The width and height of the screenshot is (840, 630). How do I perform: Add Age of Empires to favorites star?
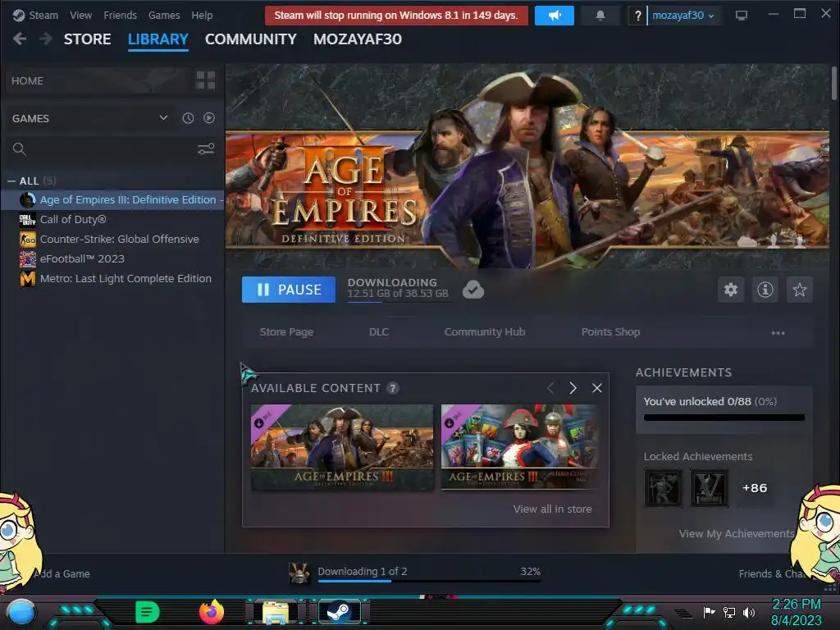(799, 290)
